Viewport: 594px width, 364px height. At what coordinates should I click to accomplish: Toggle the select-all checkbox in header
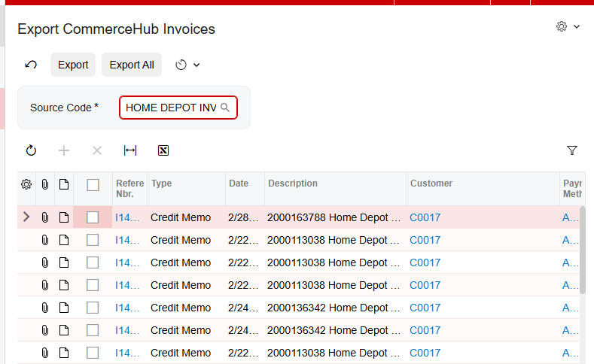[x=93, y=185]
